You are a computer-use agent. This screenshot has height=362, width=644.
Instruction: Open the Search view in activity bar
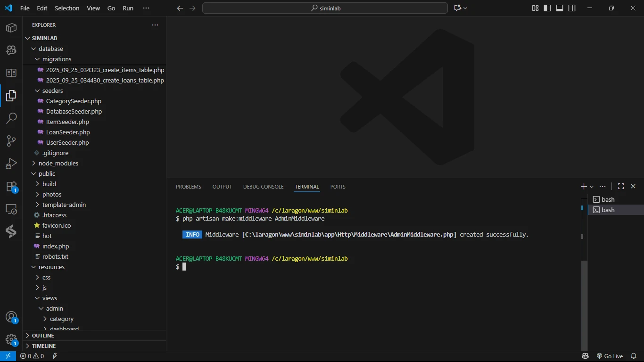(x=11, y=118)
